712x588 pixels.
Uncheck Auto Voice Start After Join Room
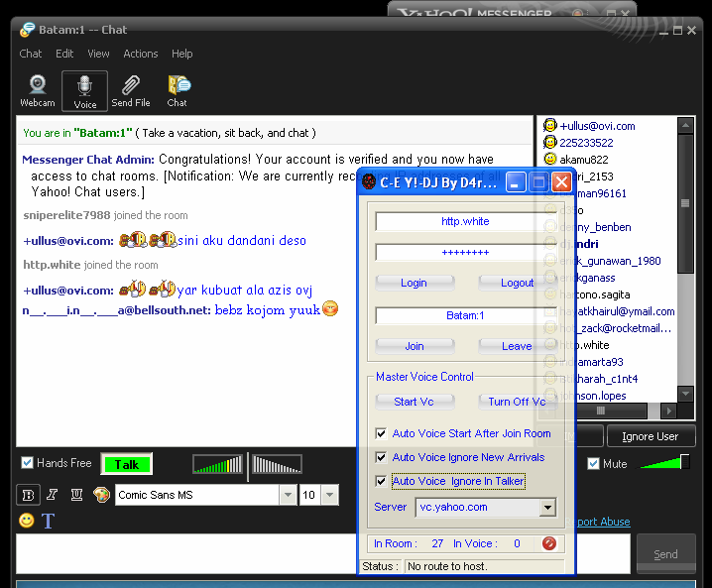(x=381, y=433)
